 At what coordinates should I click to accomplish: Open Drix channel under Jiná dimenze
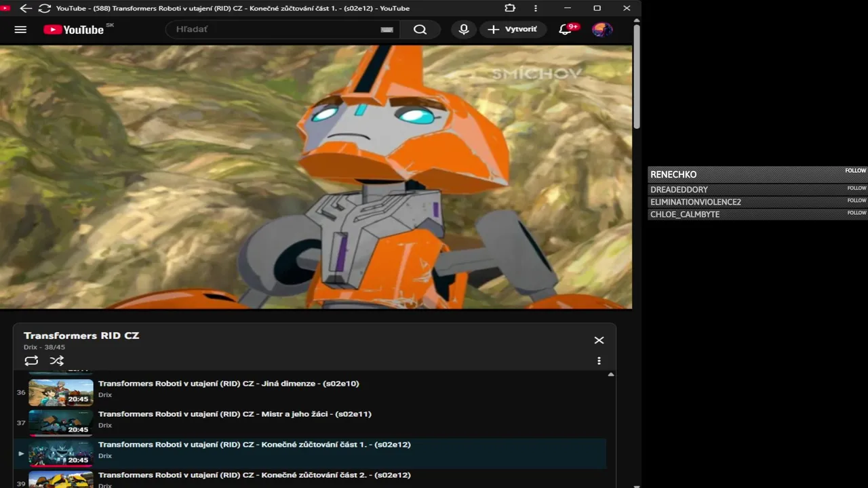coord(105,394)
